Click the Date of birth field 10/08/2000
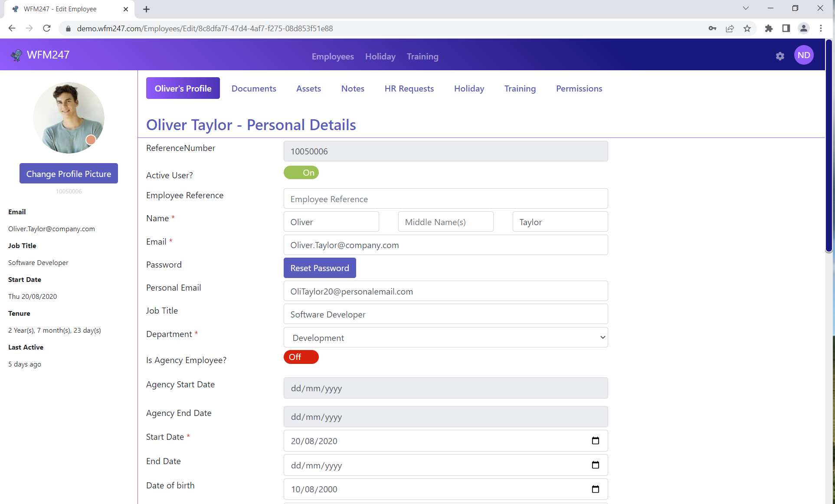 pyautogui.click(x=445, y=489)
